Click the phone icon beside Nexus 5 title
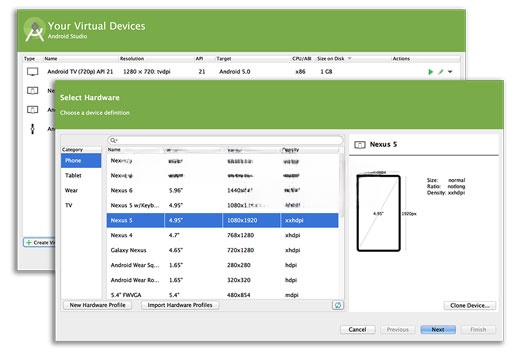This screenshot has width=520, height=360. 360,145
